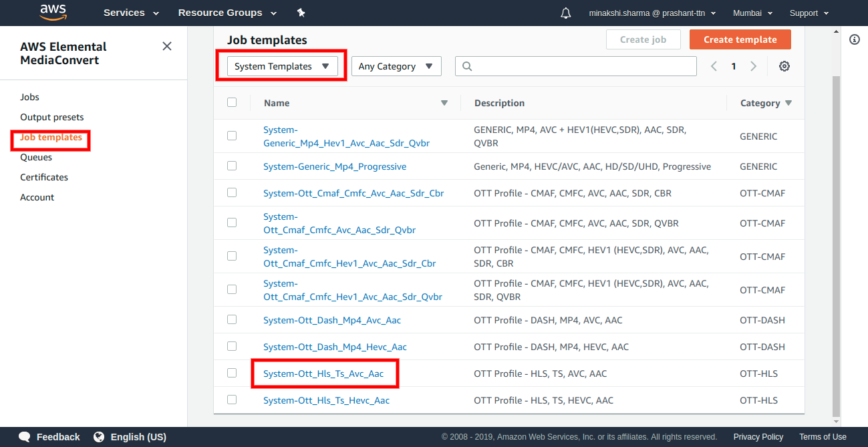The width and height of the screenshot is (868, 447).
Task: Open the Terms of Use link
Action: point(823,437)
